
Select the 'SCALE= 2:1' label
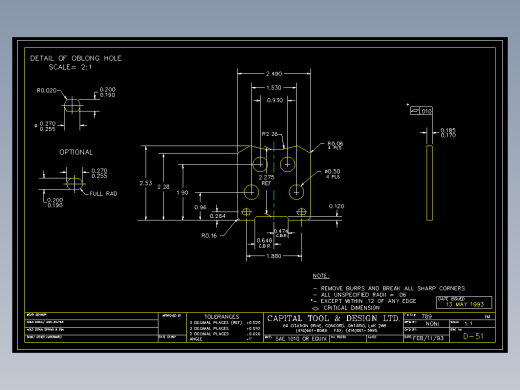70,67
